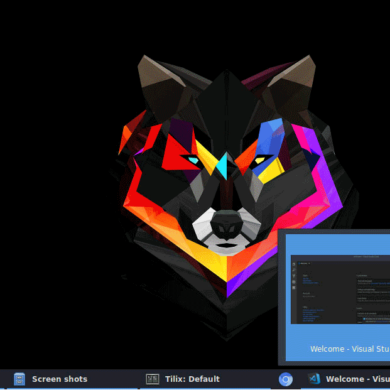The image size is (390, 390).
Task: Switch to Welcome - Visual Studio Code window
Action: [x=346, y=379]
